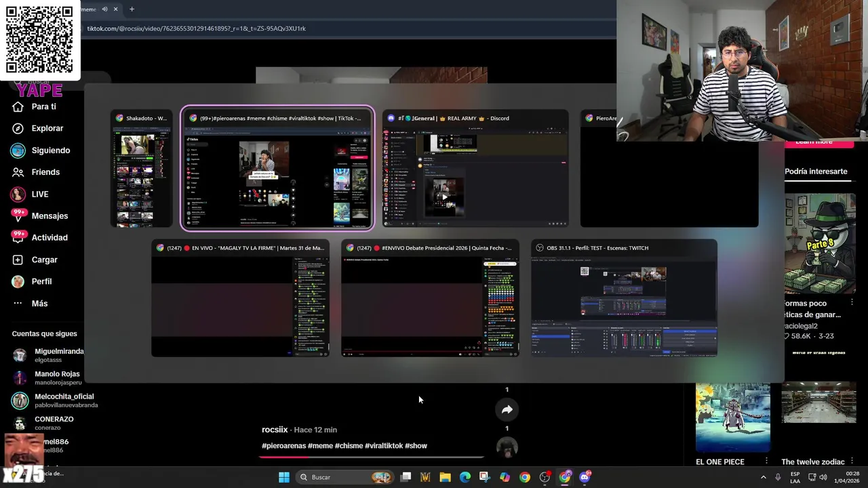Open volume control in tray
The image size is (868, 488).
tap(823, 477)
